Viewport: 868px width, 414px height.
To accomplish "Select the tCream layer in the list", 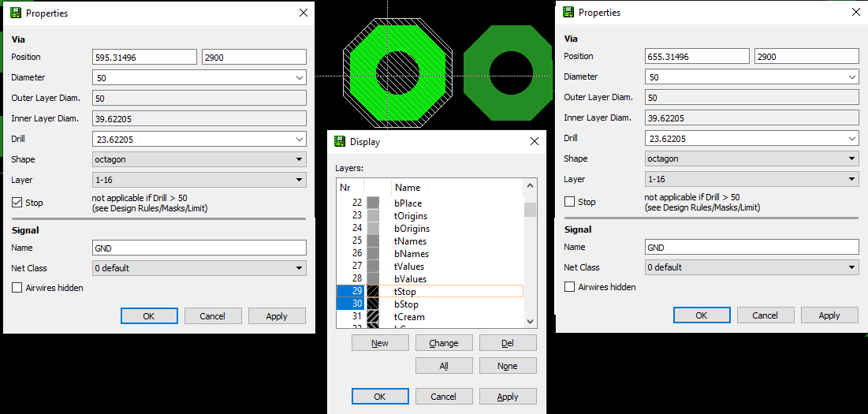I will (x=409, y=317).
